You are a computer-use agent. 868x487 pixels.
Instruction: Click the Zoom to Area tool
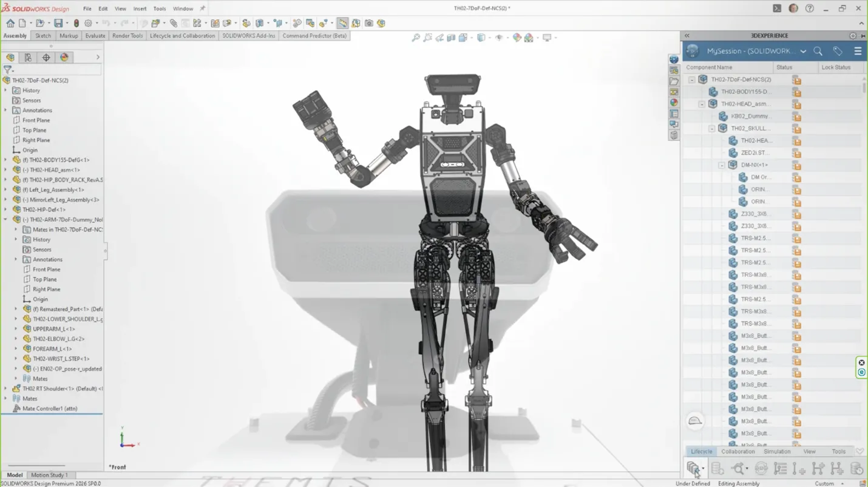click(x=427, y=38)
